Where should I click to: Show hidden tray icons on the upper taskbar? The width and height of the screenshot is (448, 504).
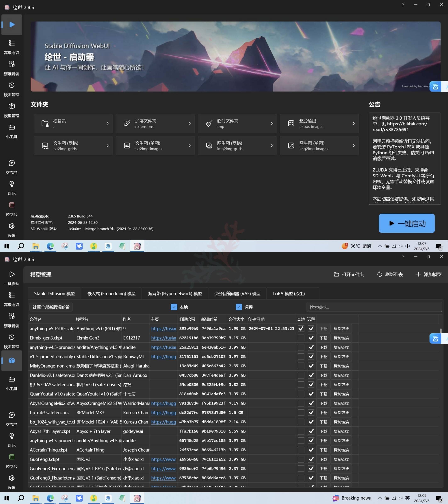pyautogui.click(x=380, y=246)
